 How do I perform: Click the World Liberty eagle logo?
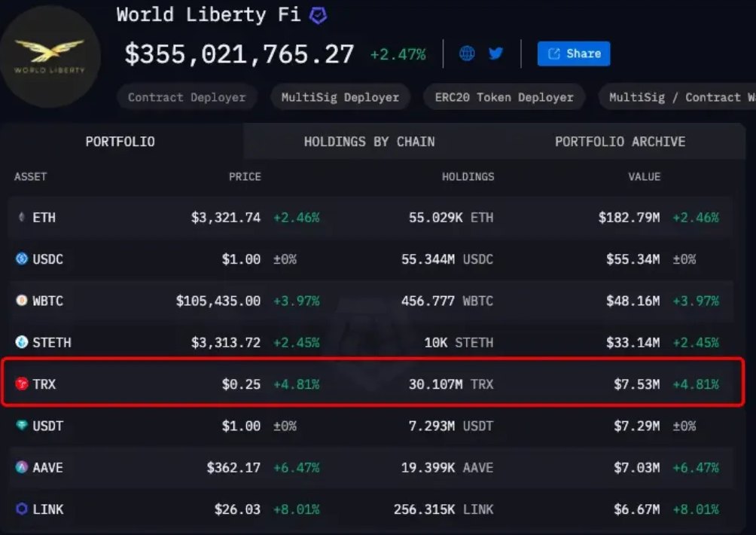(50, 55)
